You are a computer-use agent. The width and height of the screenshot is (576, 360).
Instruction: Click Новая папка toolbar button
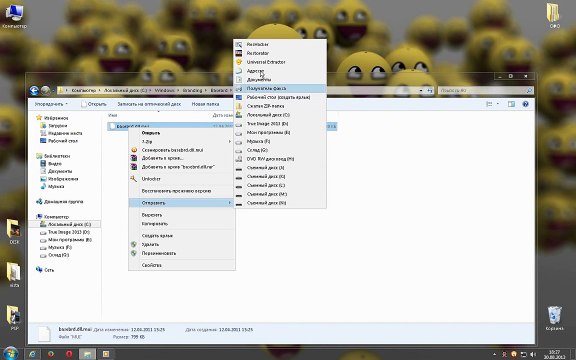(205, 104)
